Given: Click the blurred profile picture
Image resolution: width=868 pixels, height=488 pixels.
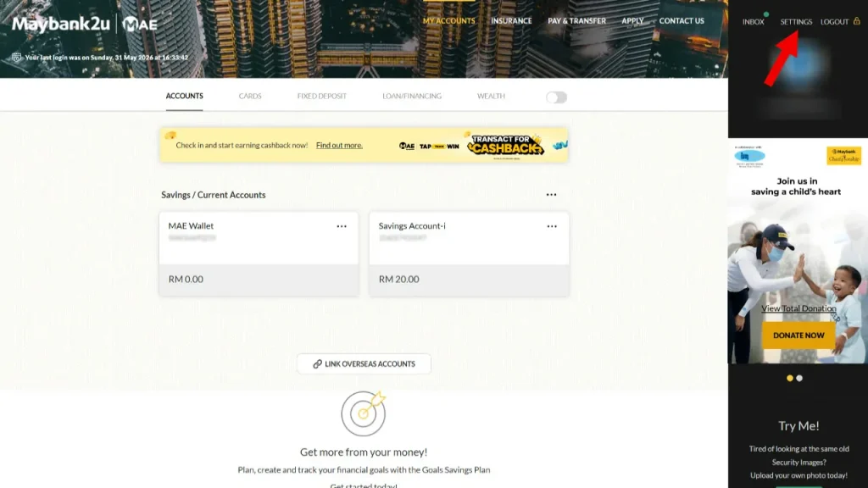Looking at the screenshot, I should click(798, 64).
